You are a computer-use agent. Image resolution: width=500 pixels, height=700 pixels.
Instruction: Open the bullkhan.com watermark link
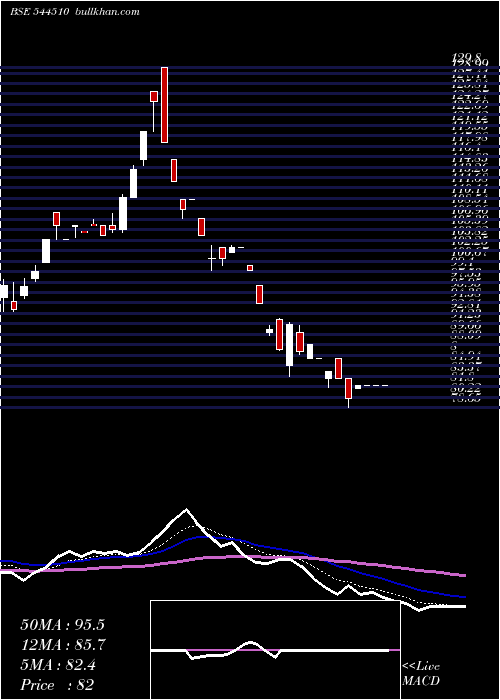pyautogui.click(x=108, y=12)
